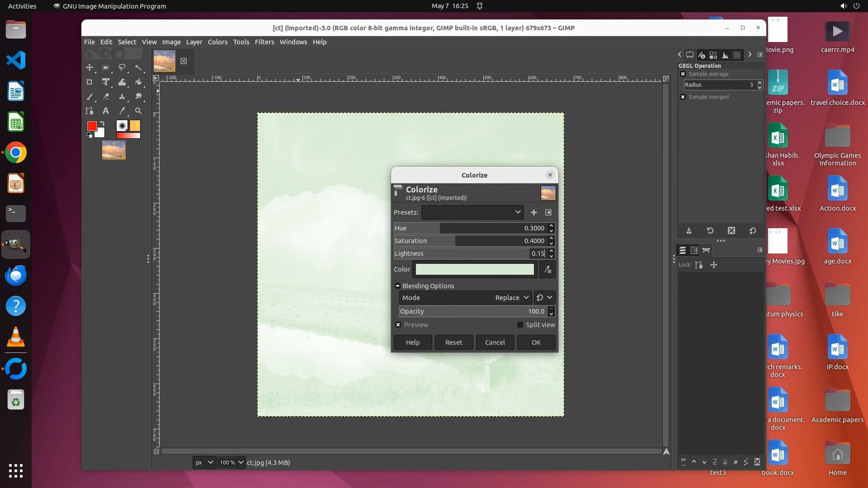Viewport: 868px width, 488px height.
Task: Click the pick color from image eyedropper button
Action: tap(547, 270)
